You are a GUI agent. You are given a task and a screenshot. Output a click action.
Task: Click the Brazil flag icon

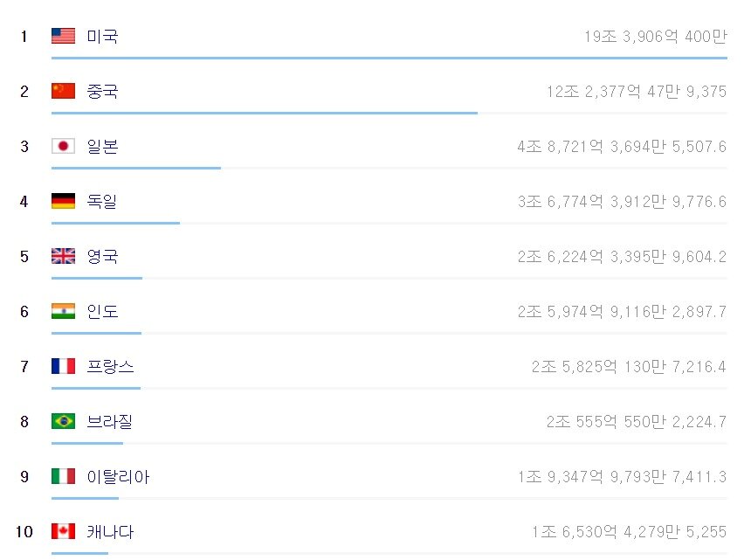[x=63, y=421]
